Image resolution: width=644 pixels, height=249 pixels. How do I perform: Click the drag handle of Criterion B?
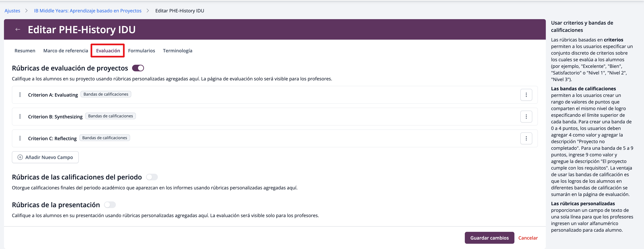coord(20,117)
